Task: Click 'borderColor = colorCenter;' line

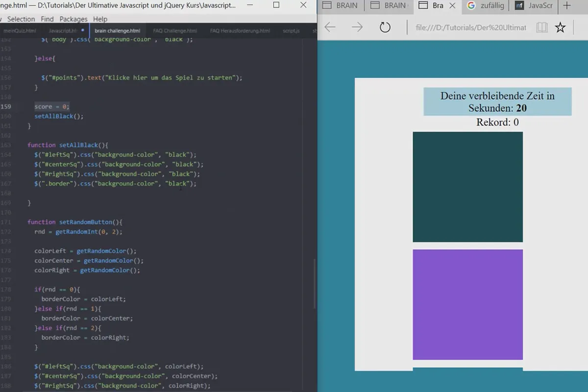Action: pos(87,318)
